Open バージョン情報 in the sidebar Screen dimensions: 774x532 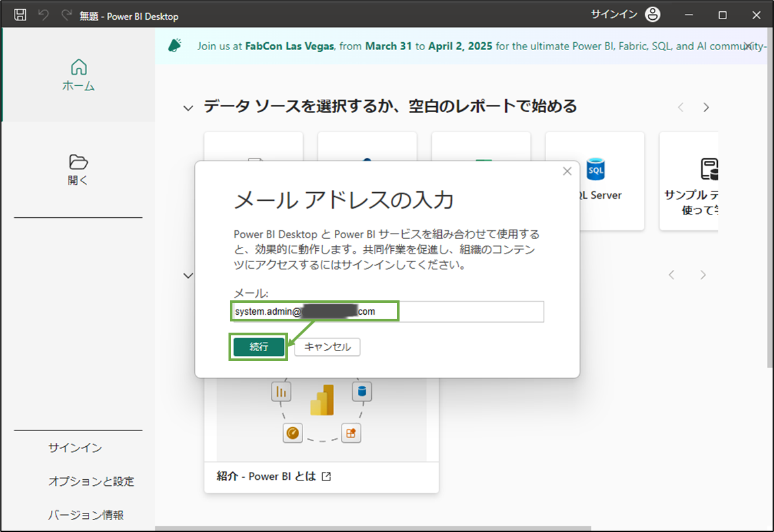(x=85, y=515)
